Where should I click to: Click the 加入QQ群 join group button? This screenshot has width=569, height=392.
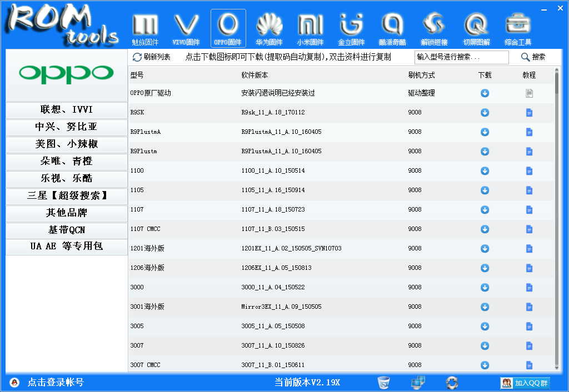[525, 383]
